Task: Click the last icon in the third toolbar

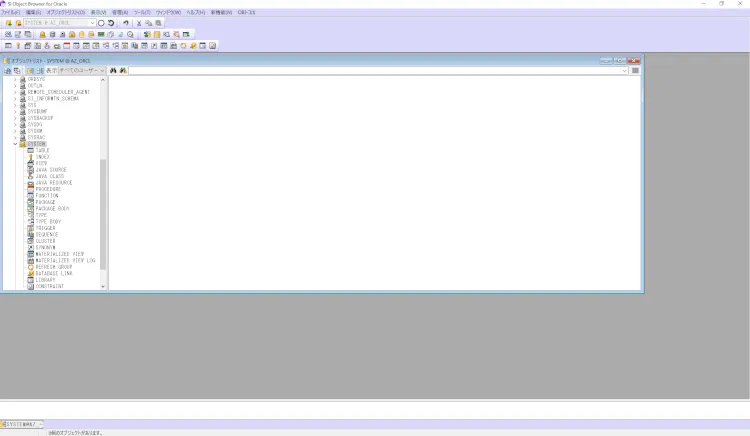Action: (x=212, y=46)
